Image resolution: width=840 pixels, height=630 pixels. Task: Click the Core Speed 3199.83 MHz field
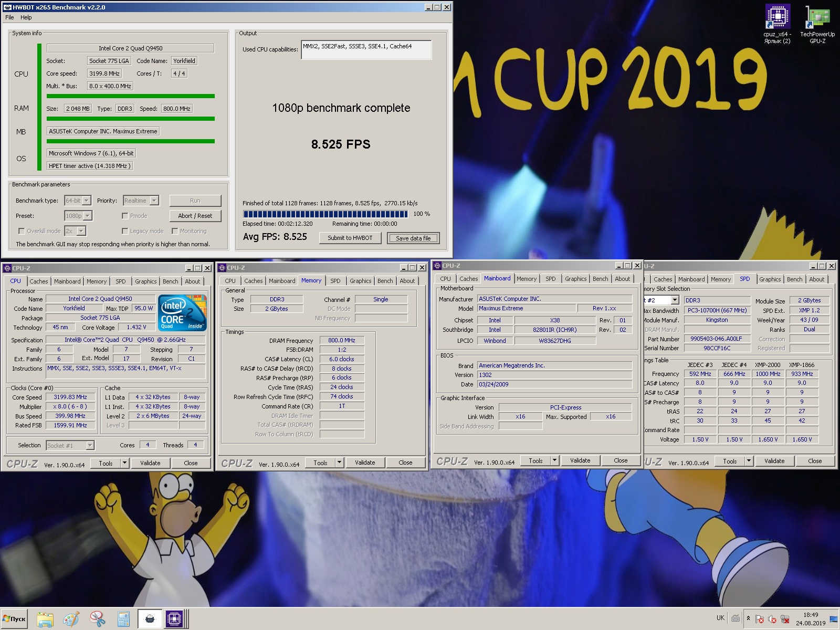tap(70, 397)
